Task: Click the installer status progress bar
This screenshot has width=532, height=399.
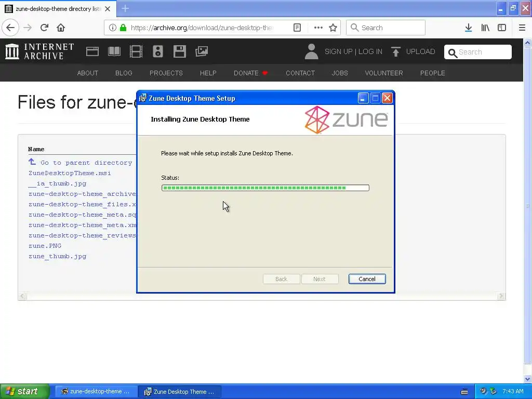Action: pos(265,188)
